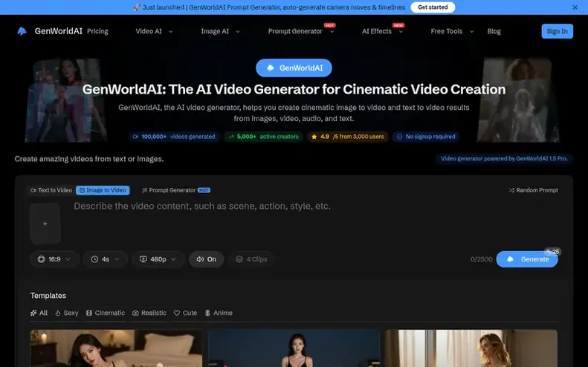Click the monitor icon beside 480p
The image size is (588, 367).
143,259
